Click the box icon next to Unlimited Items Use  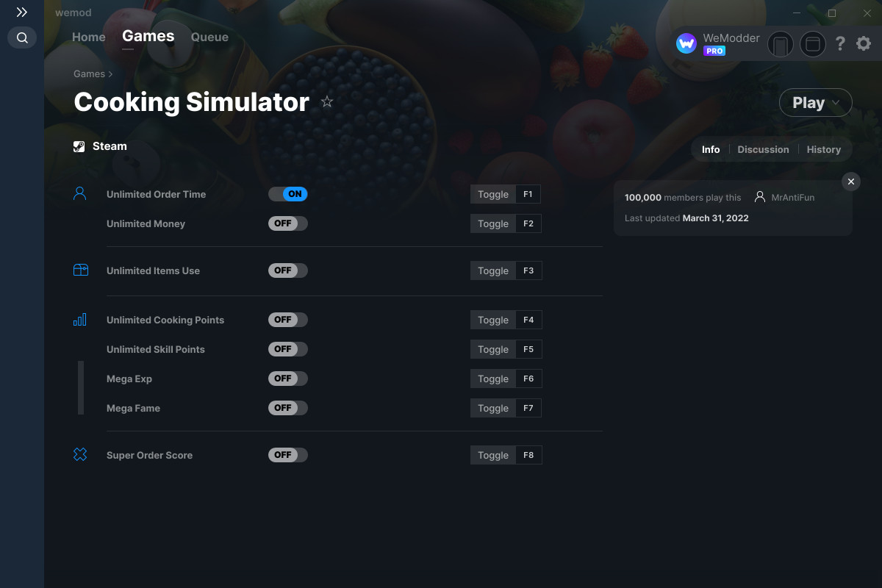80,270
